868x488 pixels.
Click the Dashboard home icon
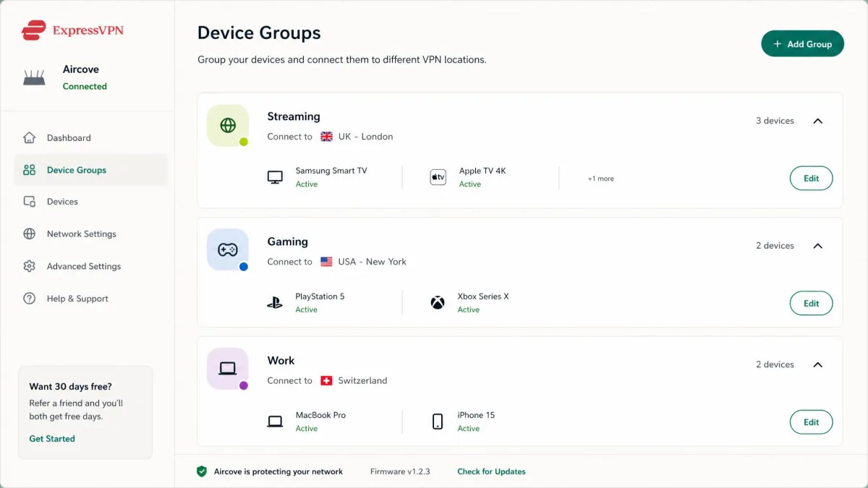[29, 137]
